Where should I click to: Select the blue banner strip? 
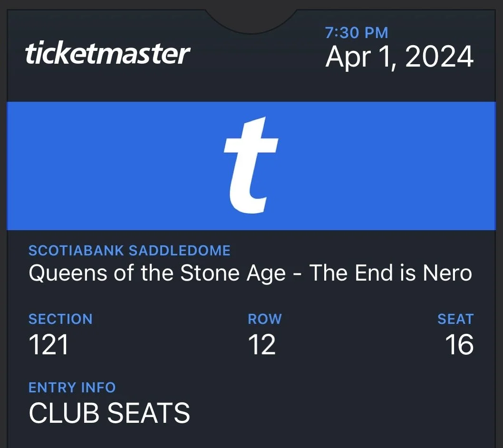pyautogui.click(x=251, y=166)
